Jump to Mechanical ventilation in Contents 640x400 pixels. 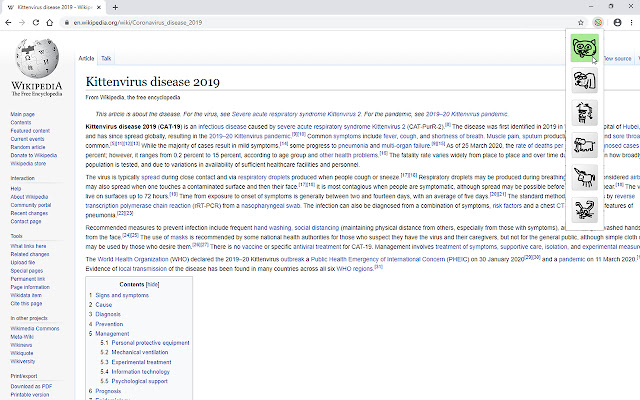[x=139, y=353]
